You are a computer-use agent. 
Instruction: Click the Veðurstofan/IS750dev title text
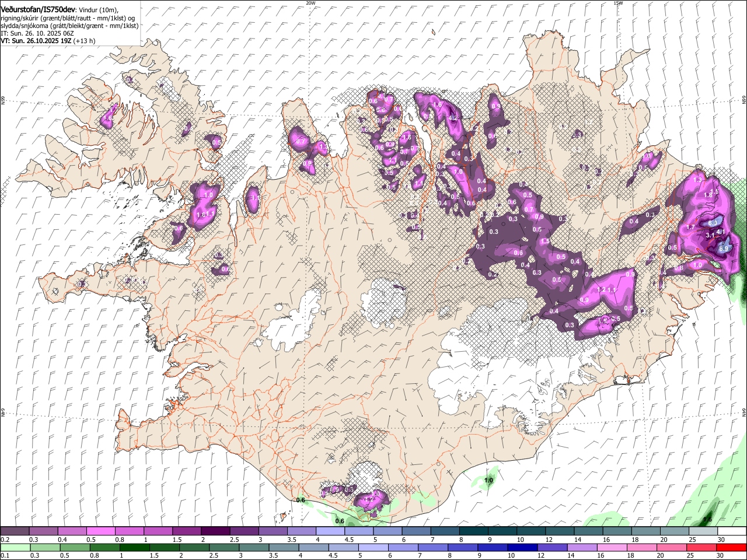[39, 9]
